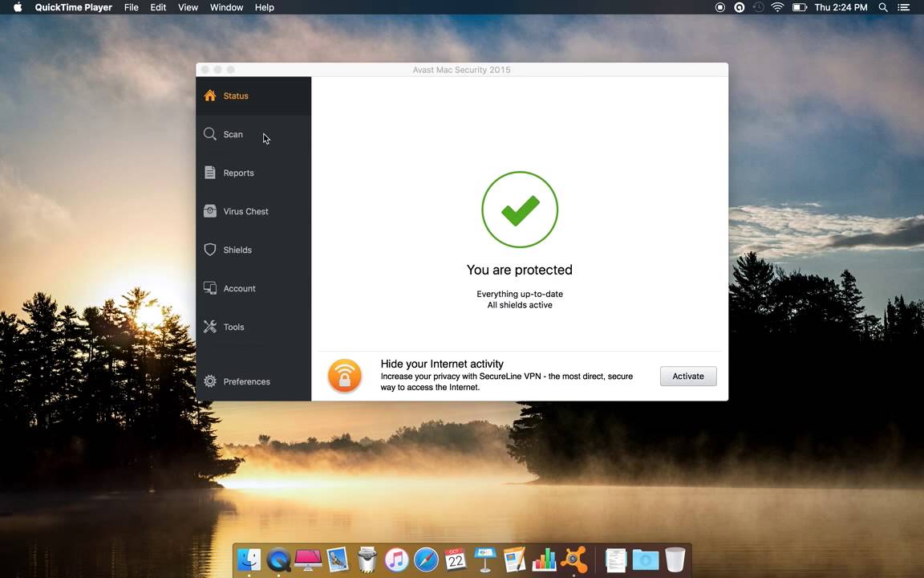The height and width of the screenshot is (578, 924).
Task: Open the Status home section in the sidebar
Action: click(253, 96)
